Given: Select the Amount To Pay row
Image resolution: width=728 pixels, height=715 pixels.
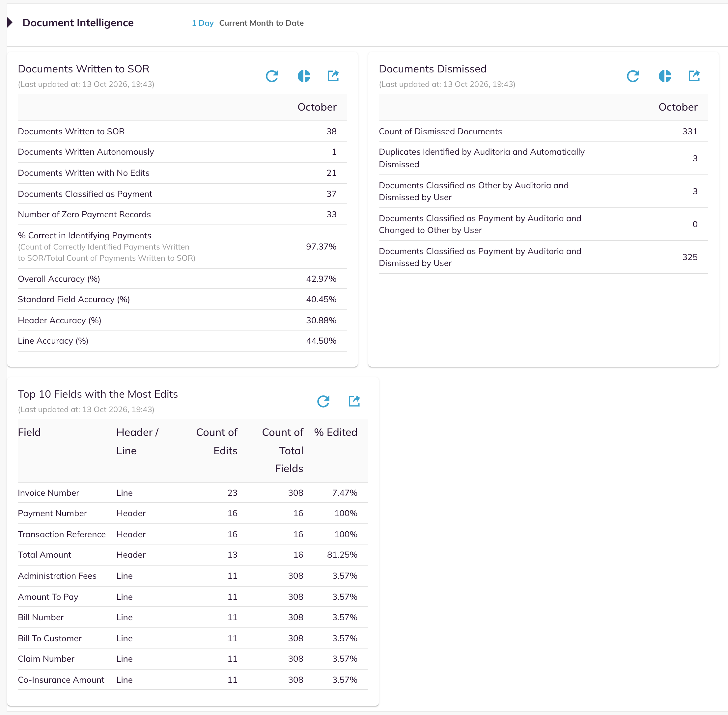Looking at the screenshot, I should 193,597.
